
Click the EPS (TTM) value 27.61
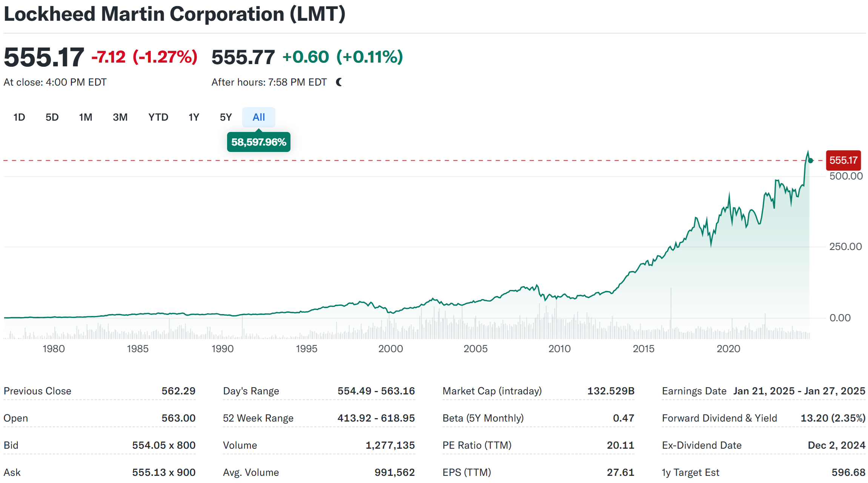(x=621, y=472)
